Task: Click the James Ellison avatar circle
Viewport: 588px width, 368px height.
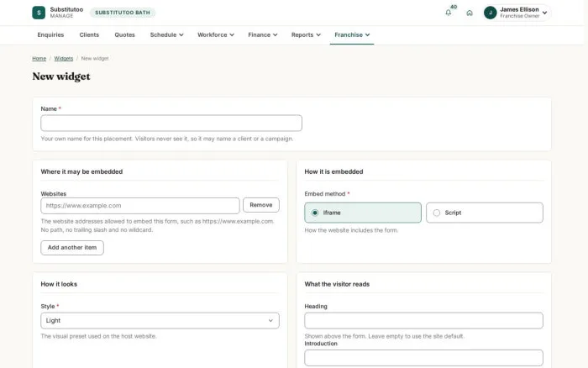Action: 490,13
